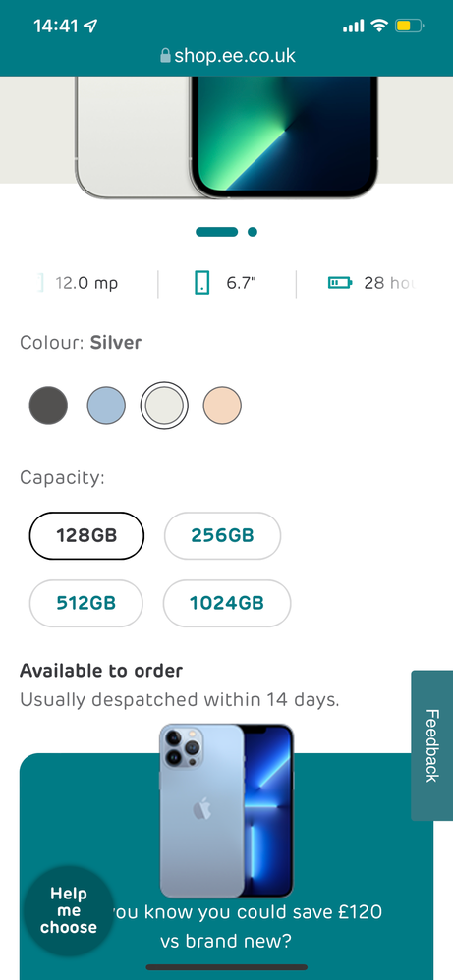Open the Feedback side tab
The image size is (453, 980).
(431, 745)
